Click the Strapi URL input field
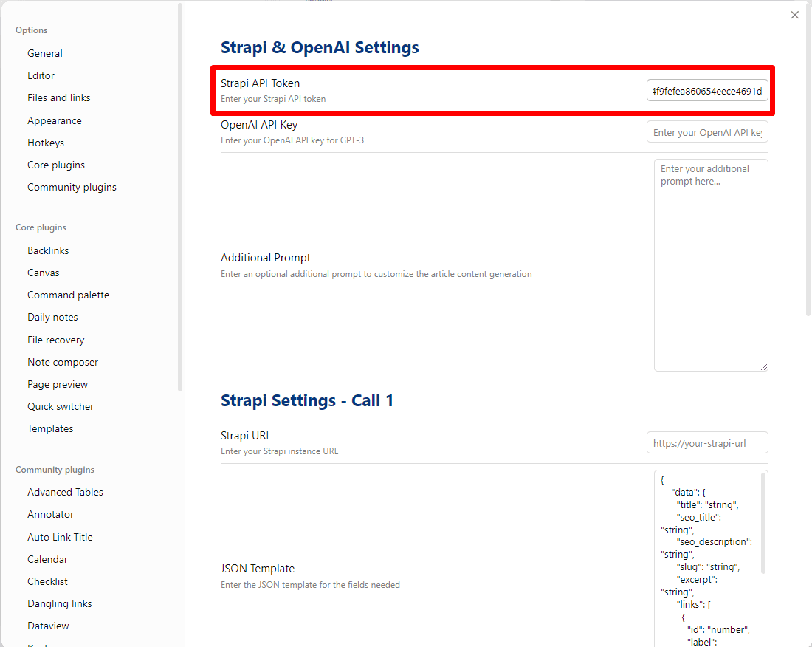 pyautogui.click(x=707, y=443)
